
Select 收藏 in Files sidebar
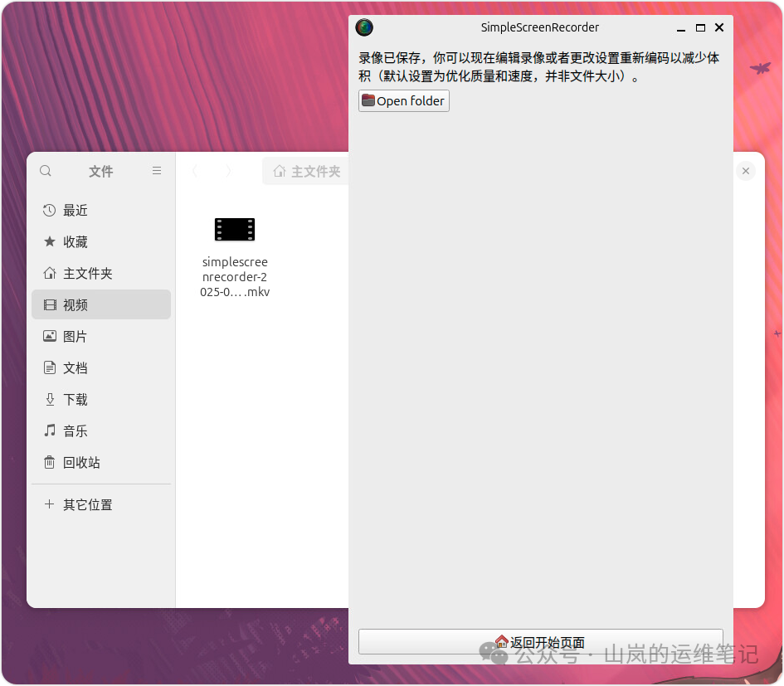(101, 242)
